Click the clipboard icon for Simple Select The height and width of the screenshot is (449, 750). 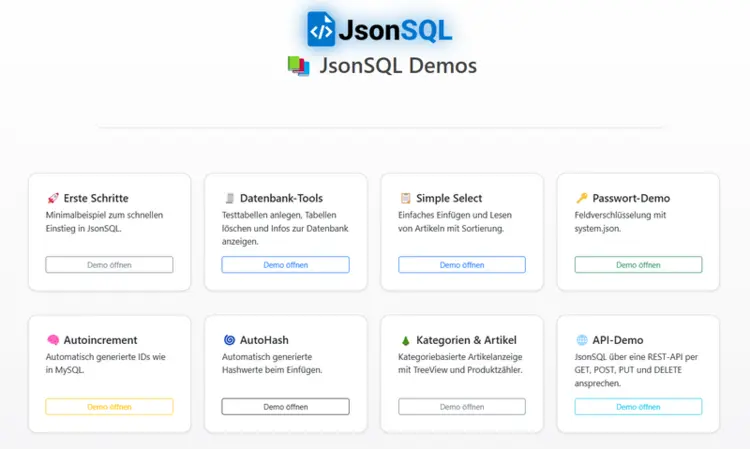coord(405,198)
